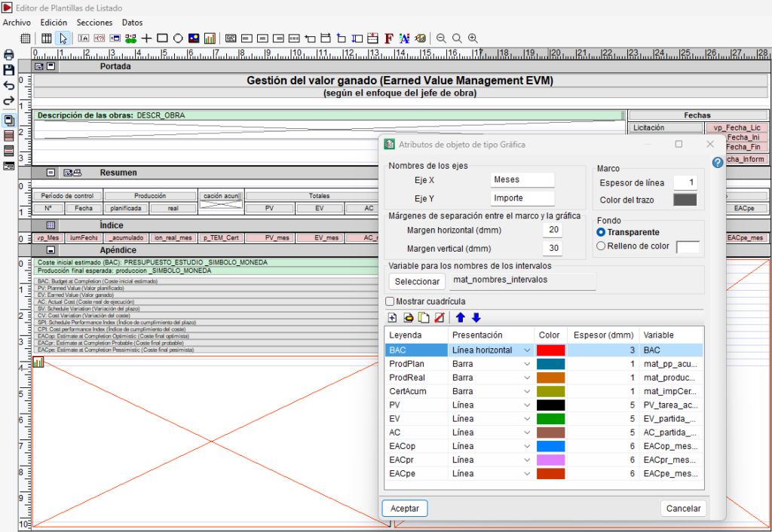Delete series with red-slash icon

click(x=440, y=317)
